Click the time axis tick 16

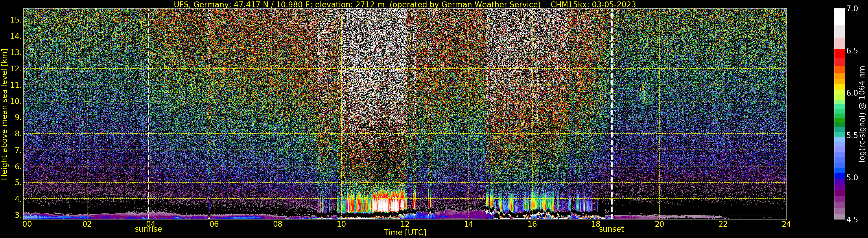coord(532,224)
